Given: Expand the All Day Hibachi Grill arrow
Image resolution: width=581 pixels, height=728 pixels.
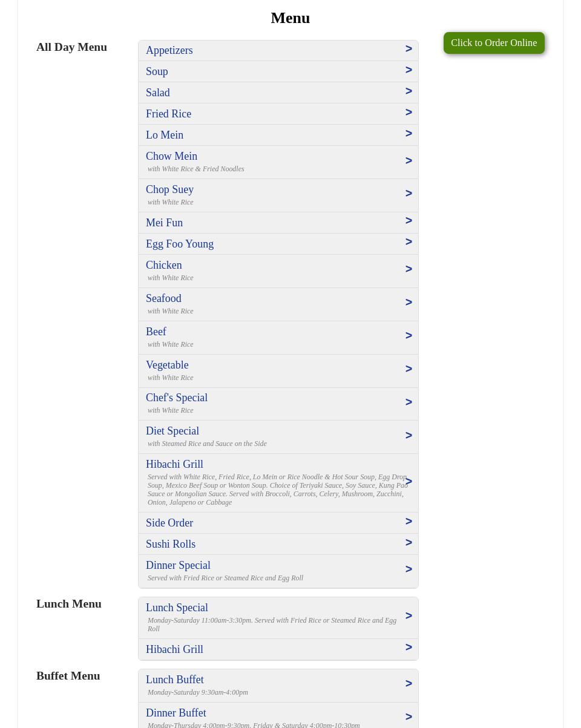Looking at the screenshot, I should click(x=409, y=482).
